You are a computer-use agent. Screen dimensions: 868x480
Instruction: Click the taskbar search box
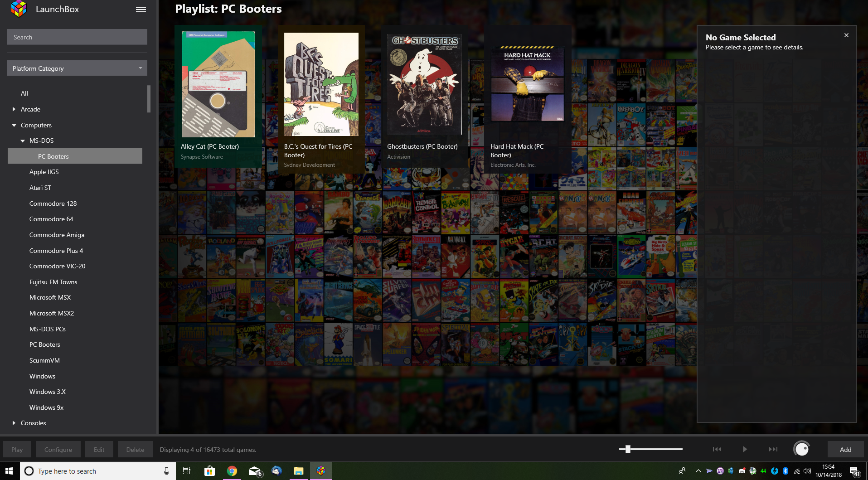97,471
